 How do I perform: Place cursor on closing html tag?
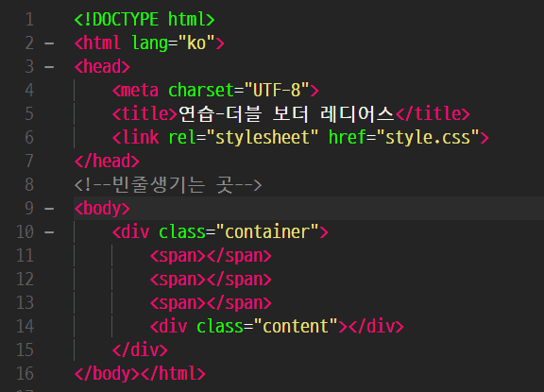pyautogui.click(x=173, y=373)
